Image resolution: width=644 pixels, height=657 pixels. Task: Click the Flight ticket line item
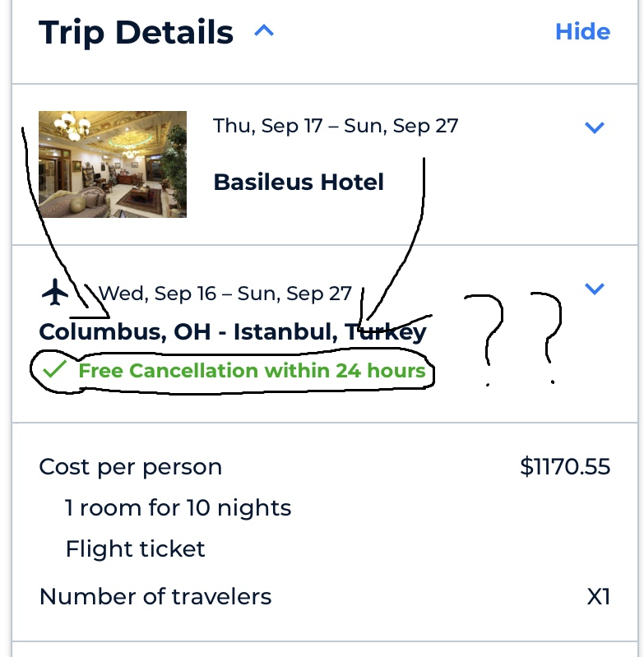(136, 549)
